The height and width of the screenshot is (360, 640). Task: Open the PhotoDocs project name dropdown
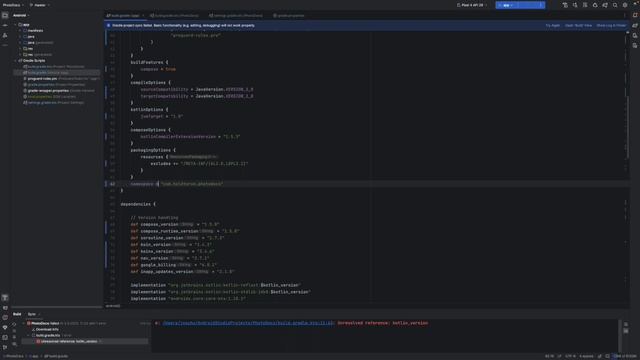(x=13, y=5)
